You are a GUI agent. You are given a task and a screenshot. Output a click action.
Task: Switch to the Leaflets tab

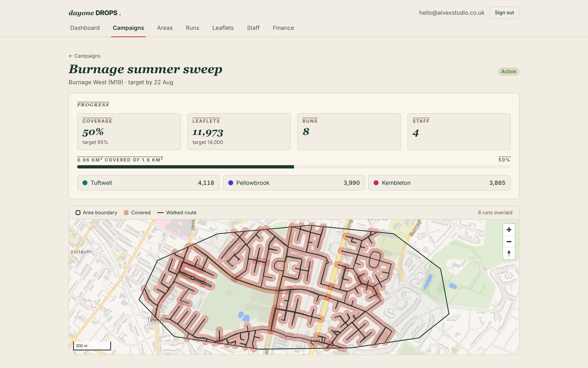pos(223,28)
